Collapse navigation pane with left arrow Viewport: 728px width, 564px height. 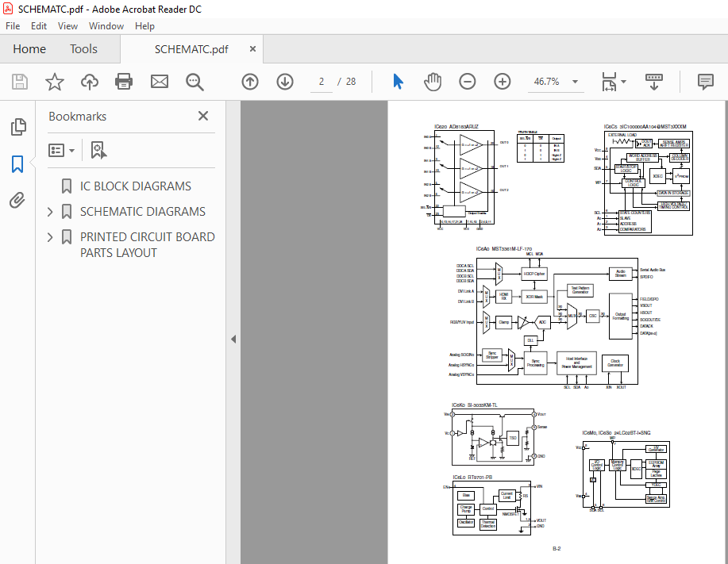(233, 339)
